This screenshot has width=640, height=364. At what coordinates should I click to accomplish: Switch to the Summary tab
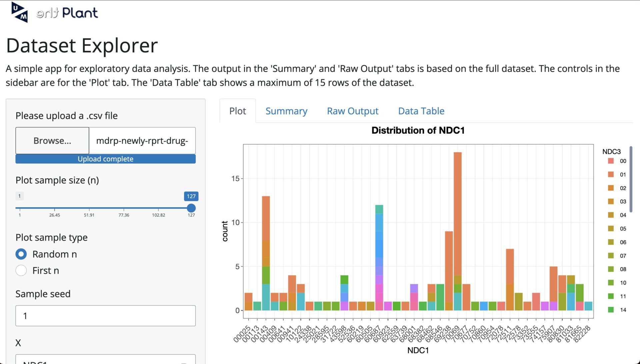tap(286, 111)
